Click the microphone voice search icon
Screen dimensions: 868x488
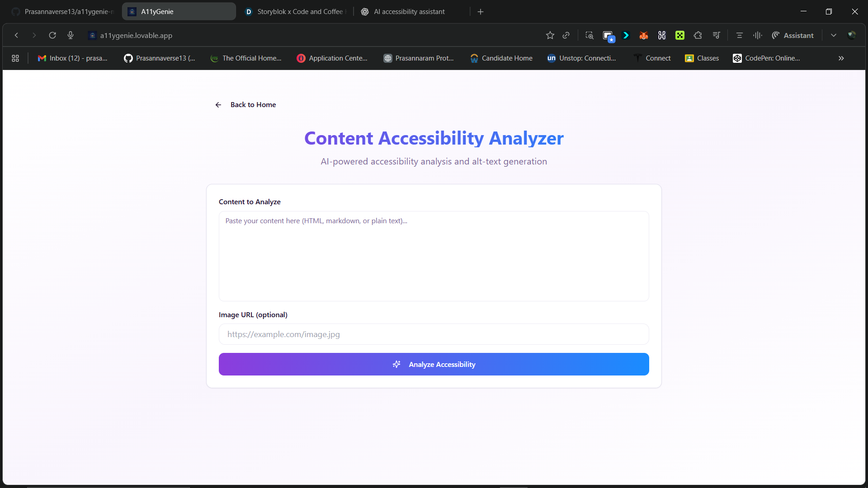click(x=71, y=35)
